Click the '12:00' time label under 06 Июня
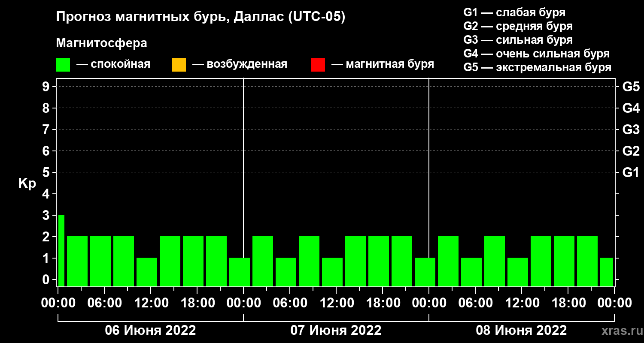This screenshot has height=343, width=644. [x=151, y=303]
